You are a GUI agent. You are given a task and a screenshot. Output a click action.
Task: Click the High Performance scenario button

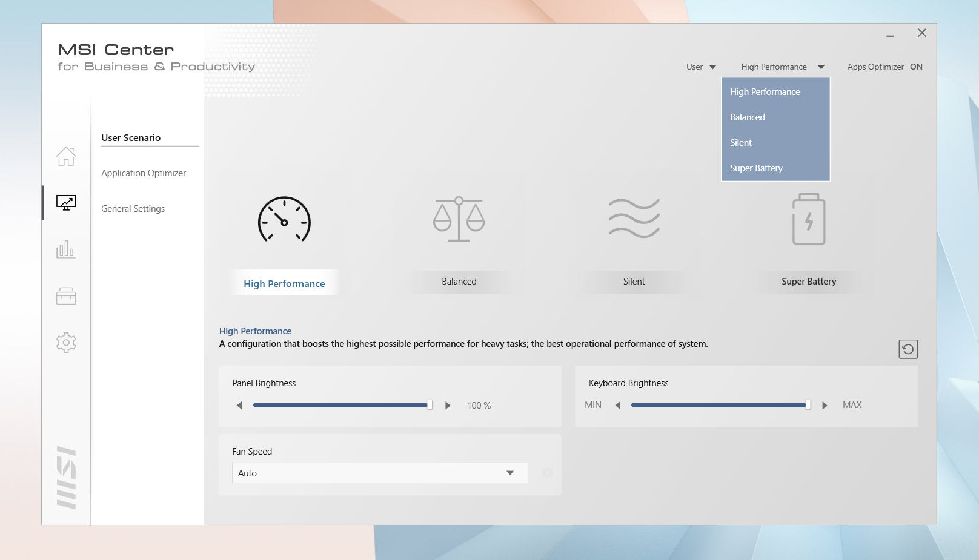pos(284,283)
